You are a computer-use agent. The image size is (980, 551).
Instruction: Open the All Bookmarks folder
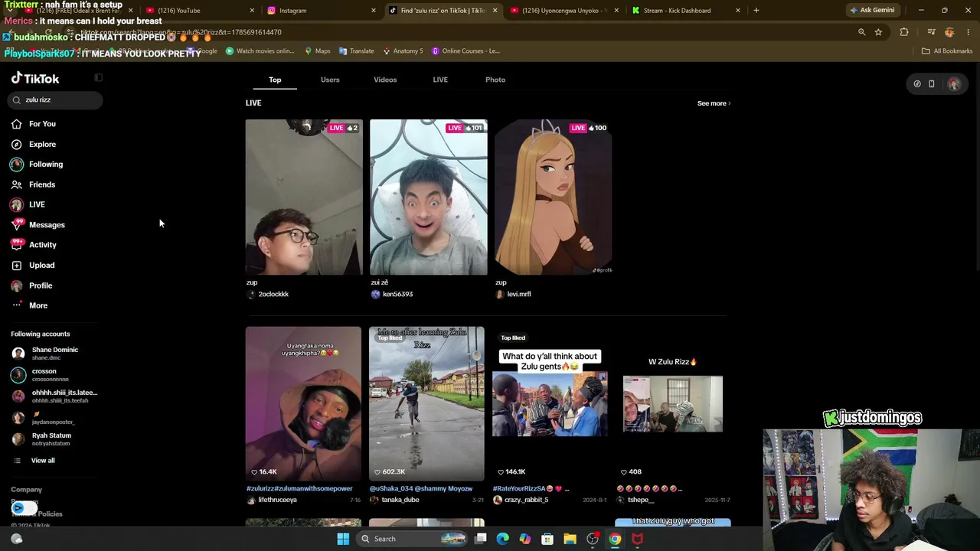(947, 51)
